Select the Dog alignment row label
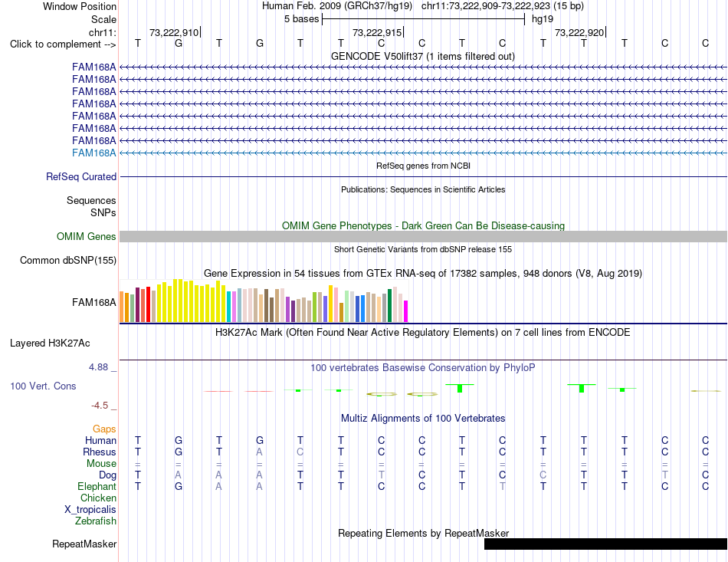The image size is (728, 562). pos(107,475)
